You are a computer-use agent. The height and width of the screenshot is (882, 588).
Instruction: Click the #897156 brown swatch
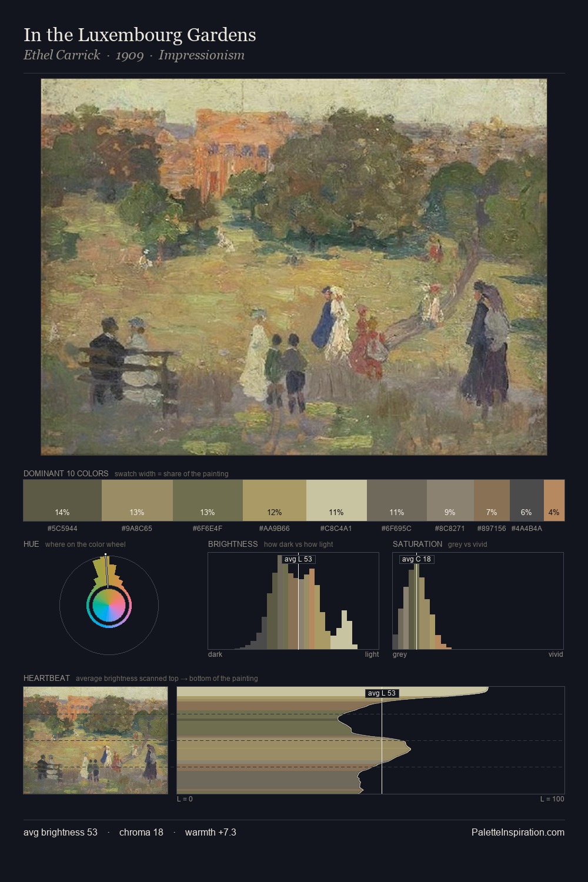(492, 500)
